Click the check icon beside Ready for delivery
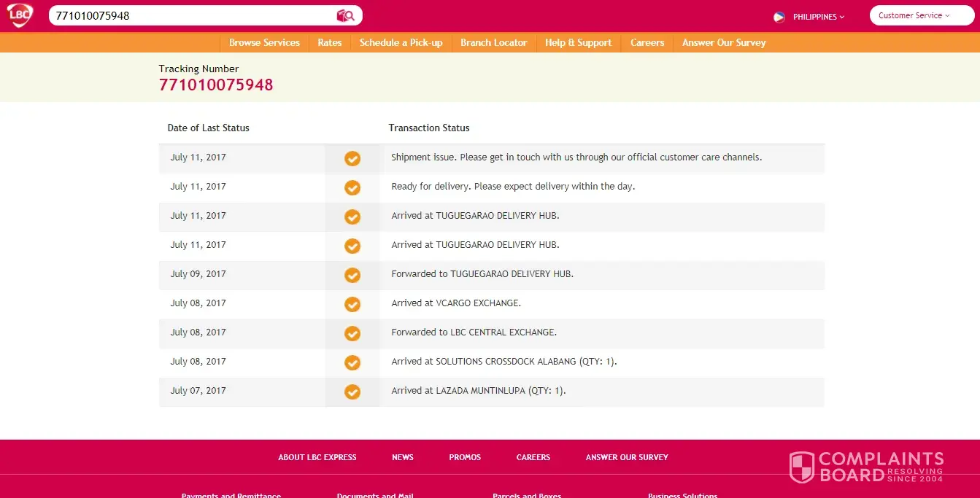The width and height of the screenshot is (980, 498). point(352,187)
